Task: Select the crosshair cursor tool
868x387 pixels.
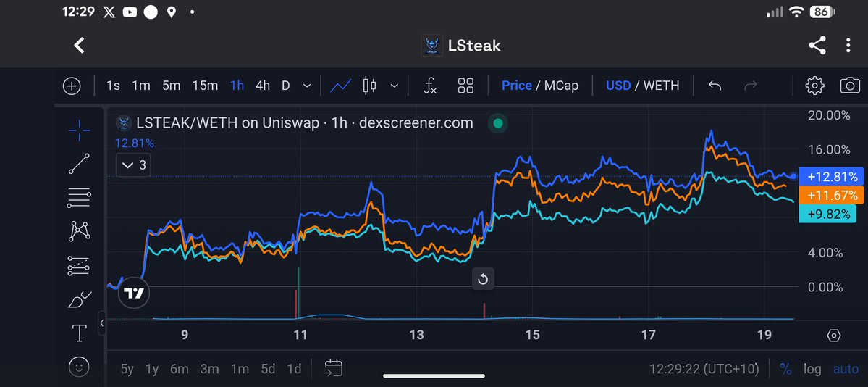Action: click(x=79, y=130)
